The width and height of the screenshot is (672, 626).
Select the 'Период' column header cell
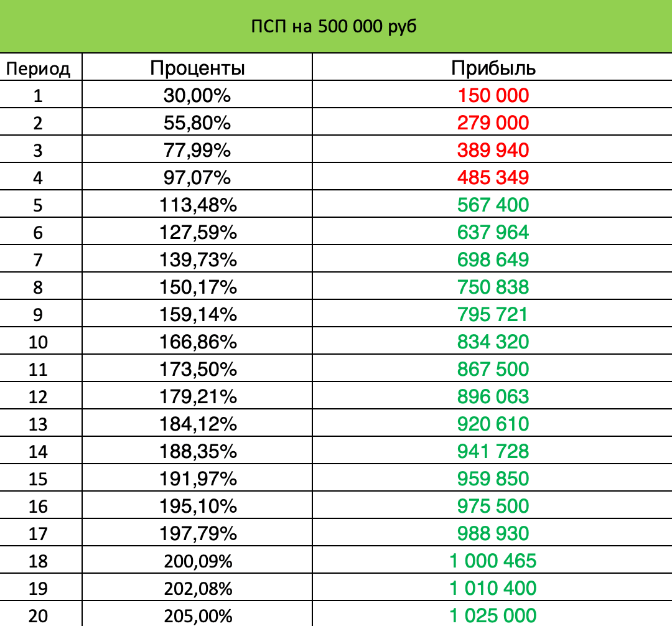[38, 68]
